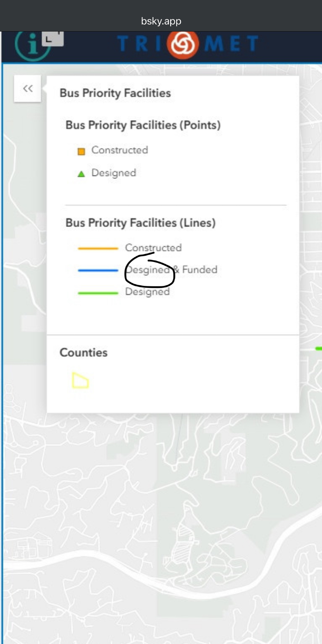This screenshot has width=322, height=644.
Task: Click the circled 'Desgined & Funded' label
Action: tap(171, 270)
